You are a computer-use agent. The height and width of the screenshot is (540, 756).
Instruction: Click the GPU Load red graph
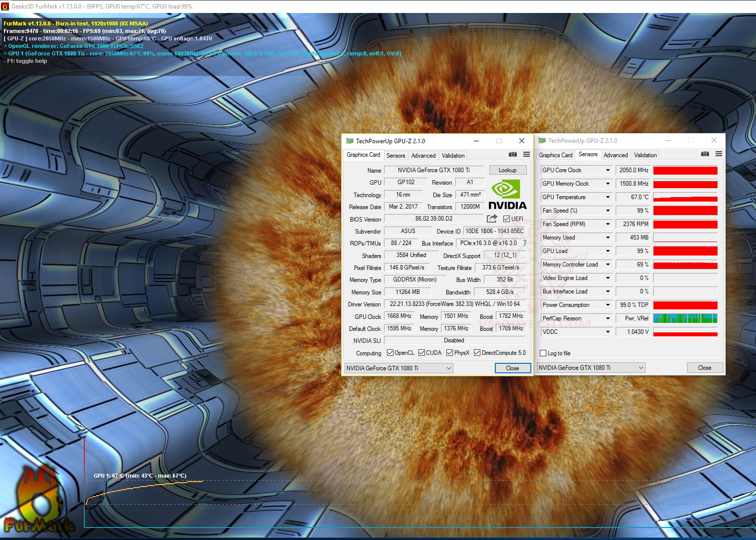pyautogui.click(x=685, y=251)
